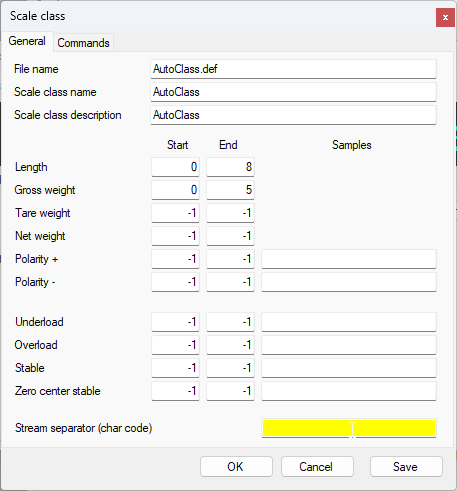Switch to the Commands tab
The height and width of the screenshot is (491, 457).
point(83,43)
